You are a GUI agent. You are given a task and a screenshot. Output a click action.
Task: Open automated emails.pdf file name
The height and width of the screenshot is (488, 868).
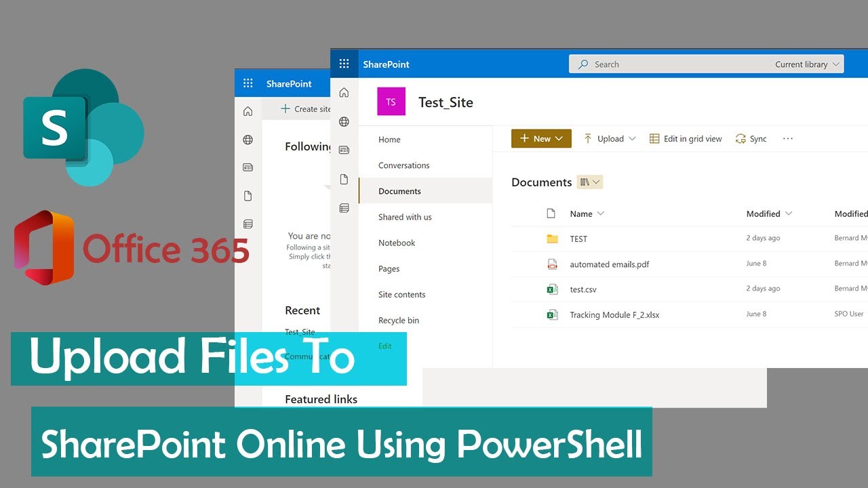pyautogui.click(x=609, y=264)
